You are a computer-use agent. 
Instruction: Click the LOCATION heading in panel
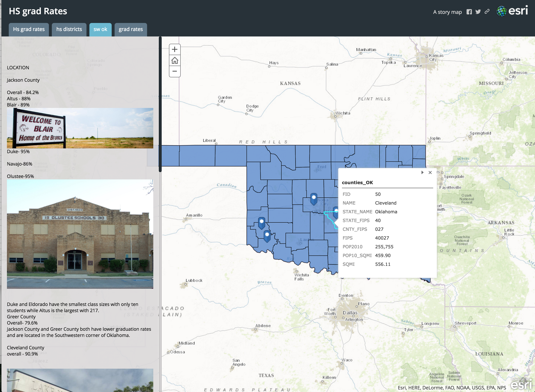pos(18,68)
